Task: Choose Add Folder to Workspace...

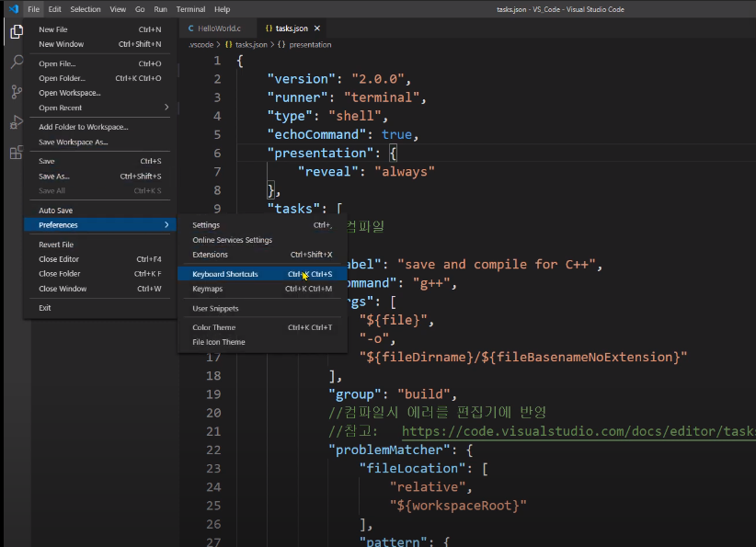Action: tap(100, 127)
